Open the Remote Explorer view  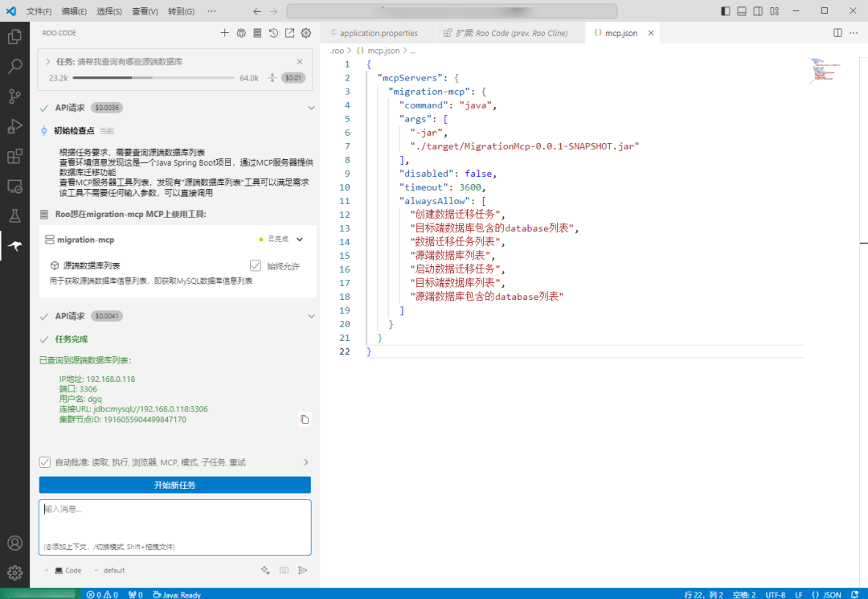[15, 186]
